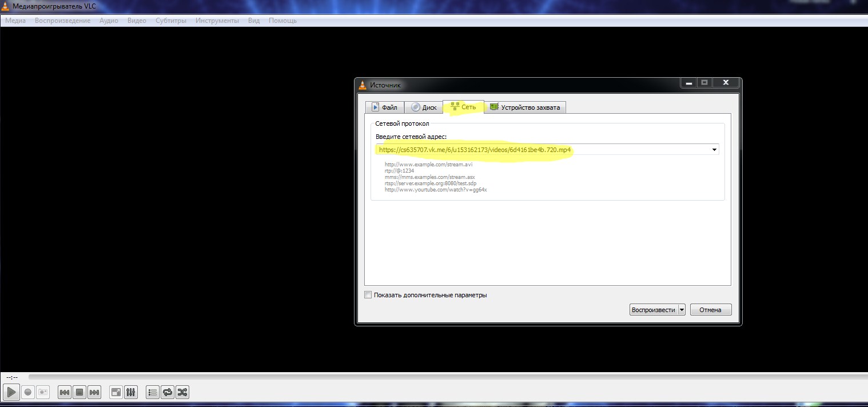Switch to the Файл tab
Image resolution: width=868 pixels, height=407 pixels.
click(x=385, y=107)
